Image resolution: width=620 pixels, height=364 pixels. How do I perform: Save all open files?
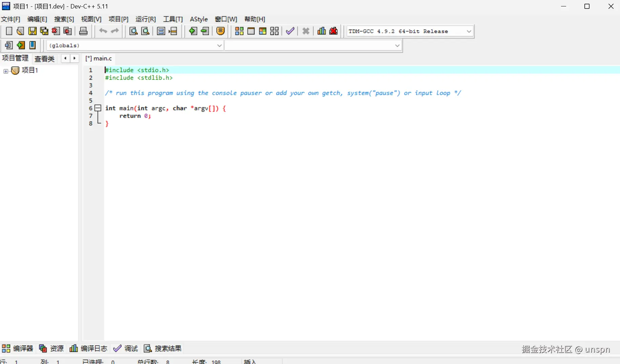pyautogui.click(x=44, y=31)
